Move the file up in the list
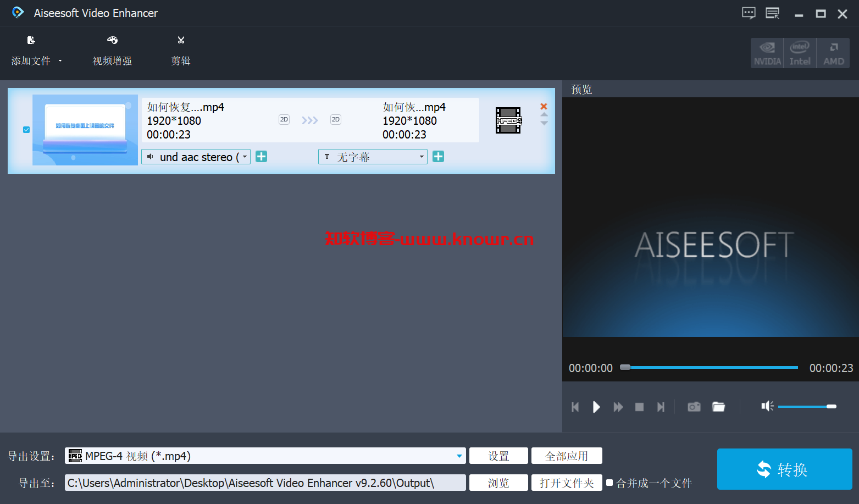Image resolution: width=859 pixels, height=504 pixels. (544, 115)
